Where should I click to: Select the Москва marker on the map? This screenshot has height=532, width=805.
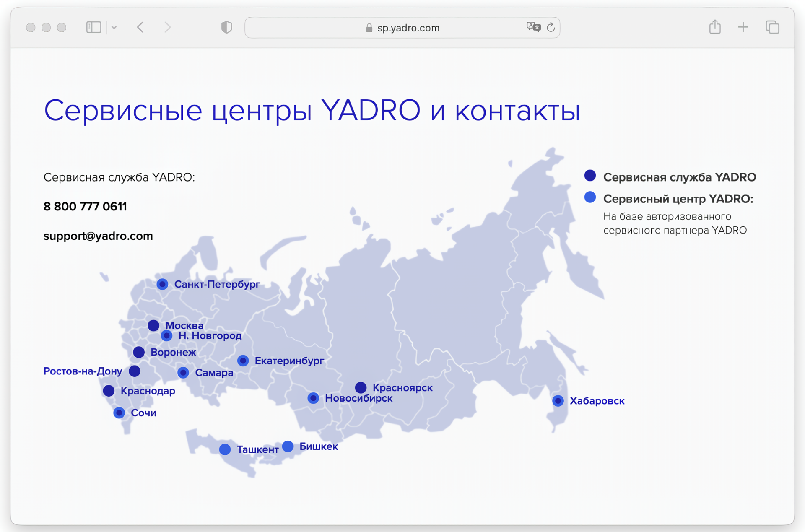[153, 325]
